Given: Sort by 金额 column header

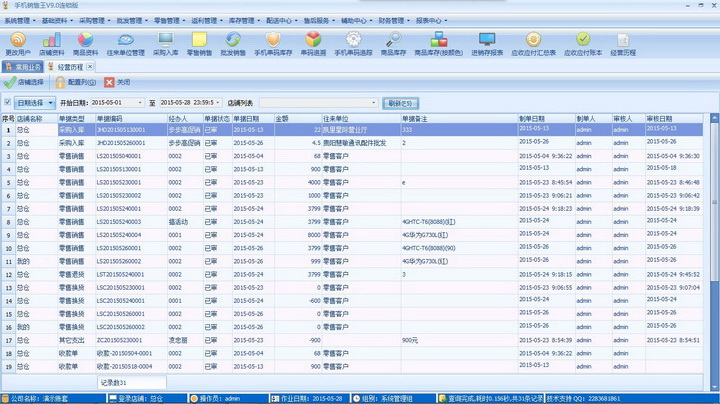Looking at the screenshot, I should tap(297, 118).
